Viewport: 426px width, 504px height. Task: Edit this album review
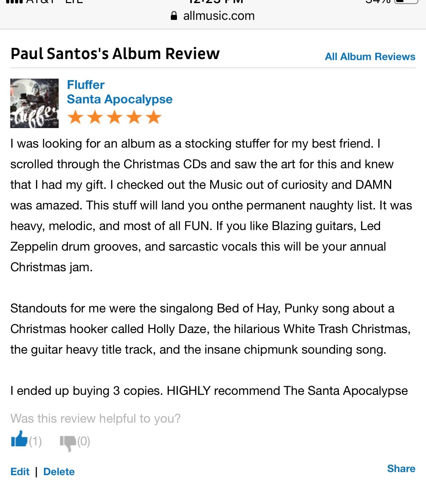(x=20, y=472)
